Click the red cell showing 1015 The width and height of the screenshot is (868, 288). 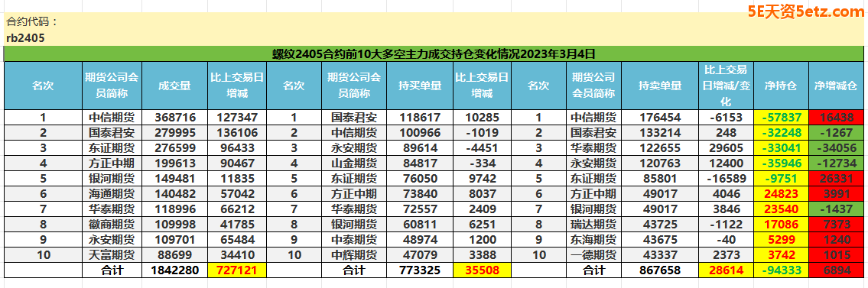835,255
